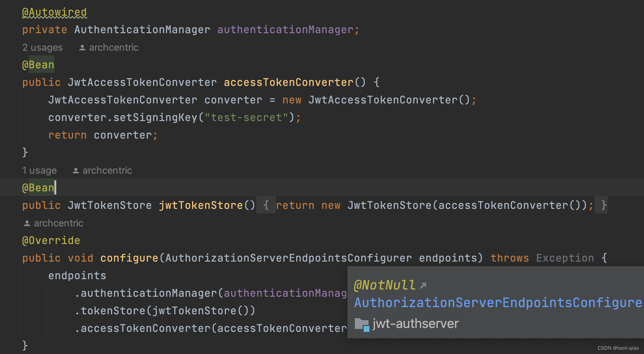Click jwt-authserver module name in popup

(x=415, y=324)
